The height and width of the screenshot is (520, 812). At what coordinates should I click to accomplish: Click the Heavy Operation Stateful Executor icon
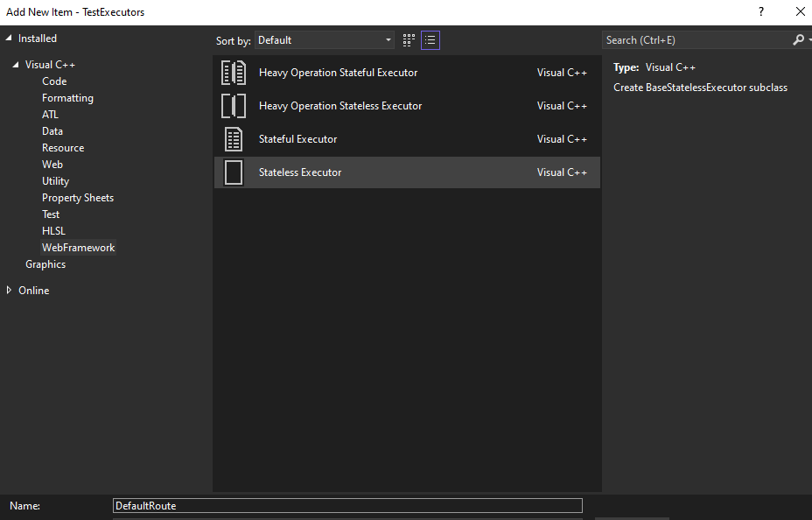tap(233, 73)
